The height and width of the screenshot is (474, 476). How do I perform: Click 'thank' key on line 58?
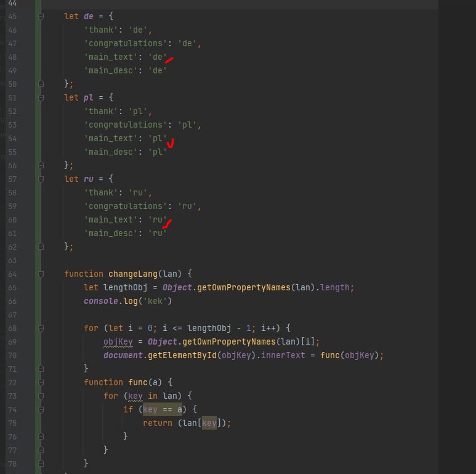(101, 193)
